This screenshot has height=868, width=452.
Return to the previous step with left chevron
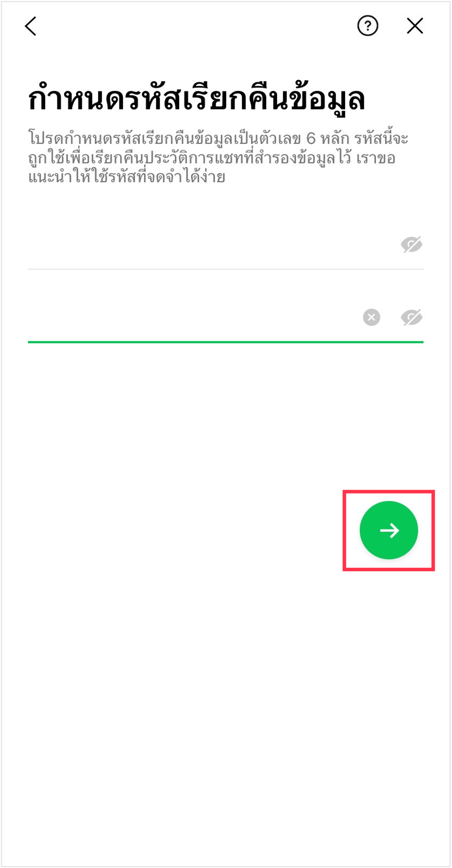31,26
